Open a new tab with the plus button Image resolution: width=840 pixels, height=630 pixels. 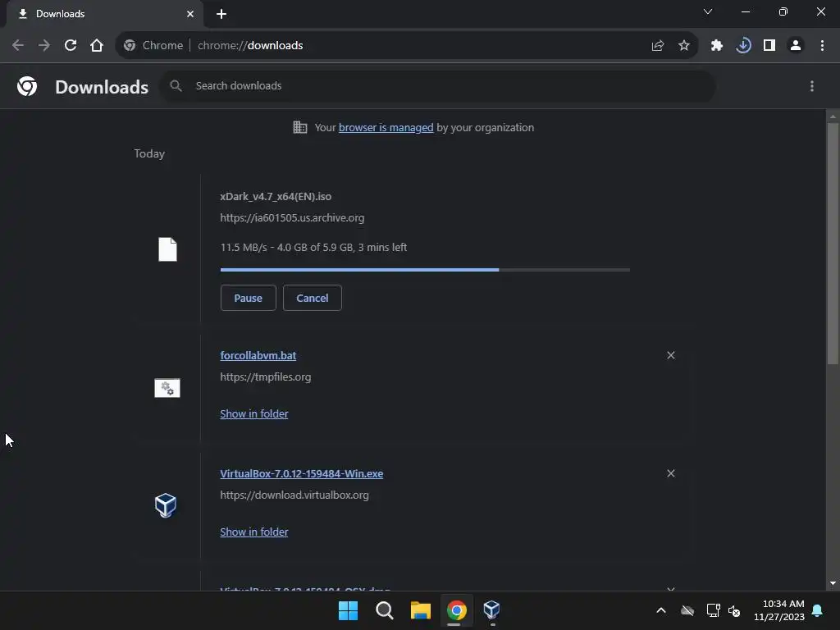click(x=221, y=14)
